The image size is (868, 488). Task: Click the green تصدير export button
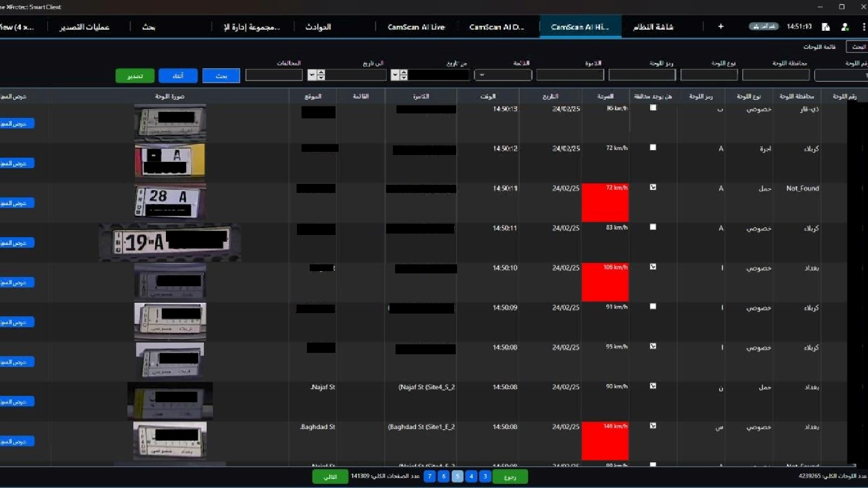135,76
